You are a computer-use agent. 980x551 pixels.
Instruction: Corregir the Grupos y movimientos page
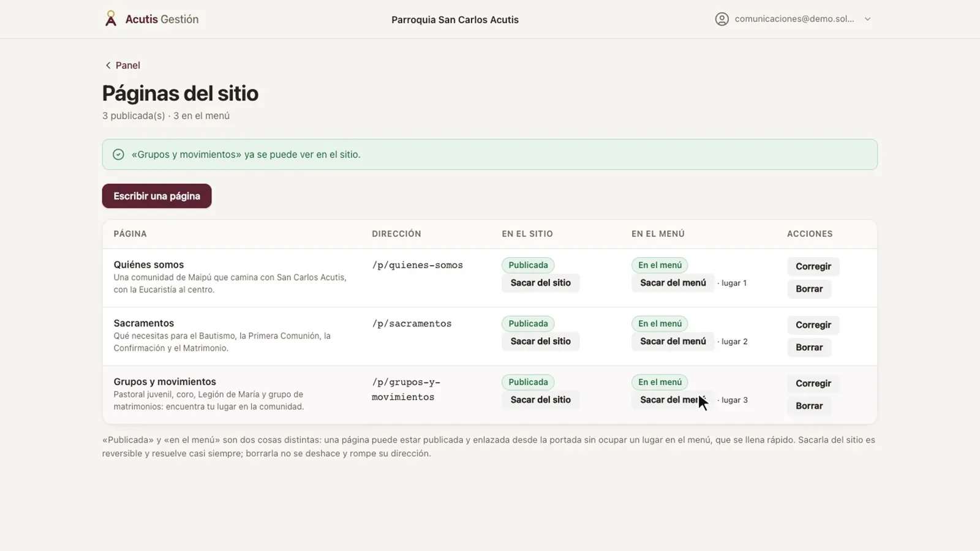coord(813,383)
